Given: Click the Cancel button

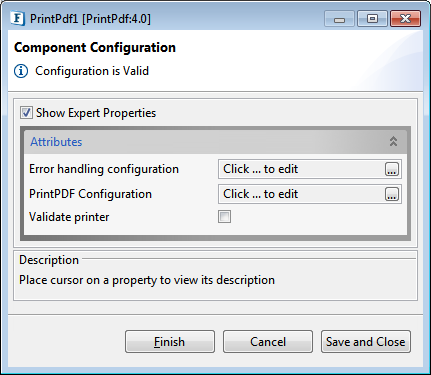Looking at the screenshot, I should [x=268, y=342].
